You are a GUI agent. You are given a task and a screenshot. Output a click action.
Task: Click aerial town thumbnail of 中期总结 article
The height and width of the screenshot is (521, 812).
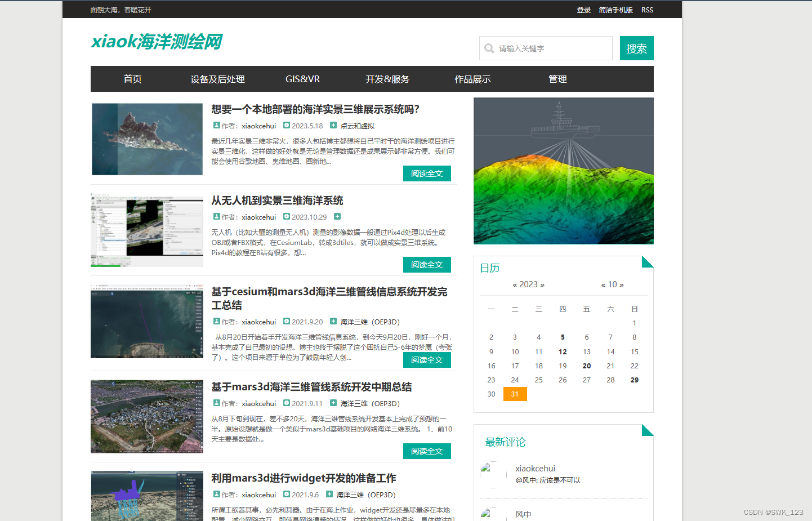[147, 416]
